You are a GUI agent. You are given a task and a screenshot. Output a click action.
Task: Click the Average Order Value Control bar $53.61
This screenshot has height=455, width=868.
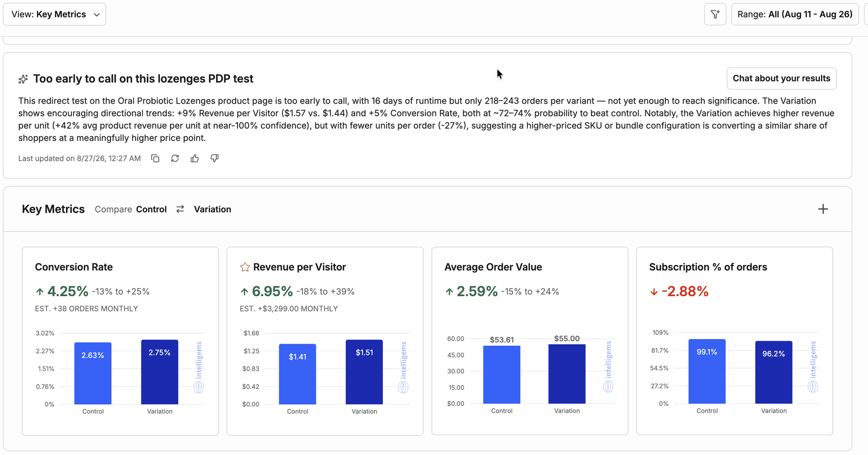[502, 375]
